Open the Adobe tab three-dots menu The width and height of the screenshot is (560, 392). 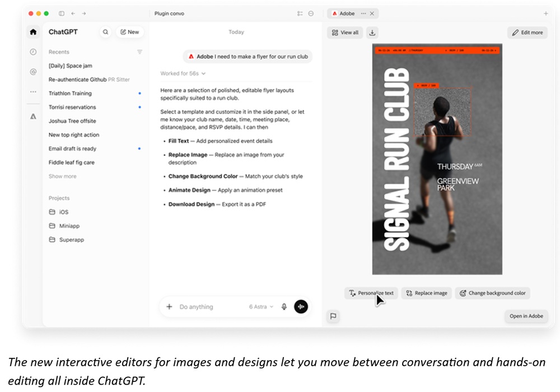coord(363,13)
